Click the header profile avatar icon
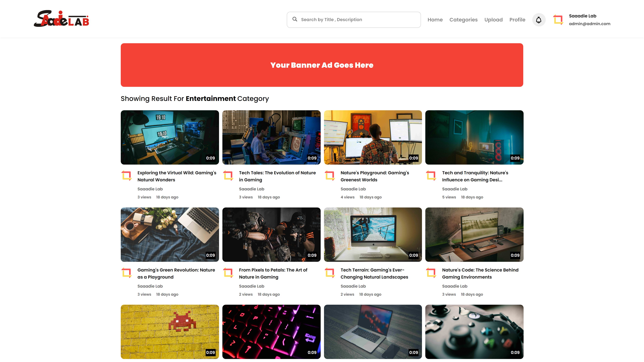 tap(558, 20)
